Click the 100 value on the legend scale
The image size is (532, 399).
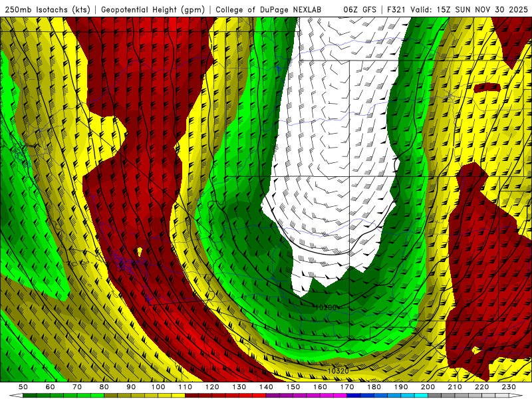158,387
